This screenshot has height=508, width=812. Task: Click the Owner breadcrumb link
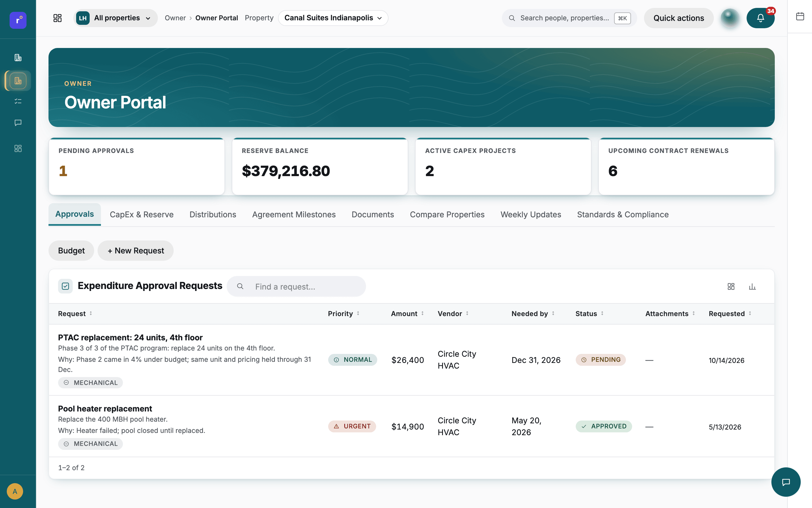click(x=175, y=18)
